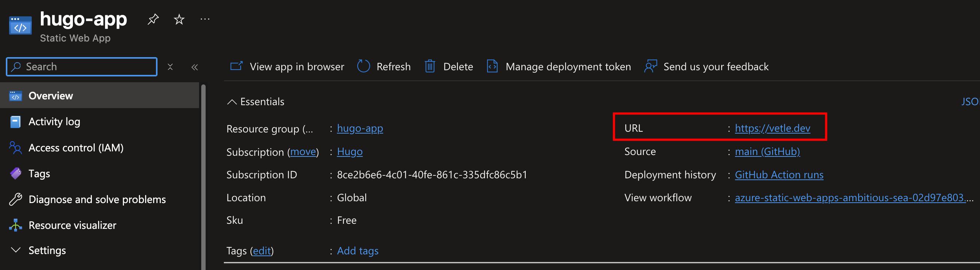Viewport: 980px width, 270px height.
Task: Open the GitHub Action runs link
Action: coord(779,175)
